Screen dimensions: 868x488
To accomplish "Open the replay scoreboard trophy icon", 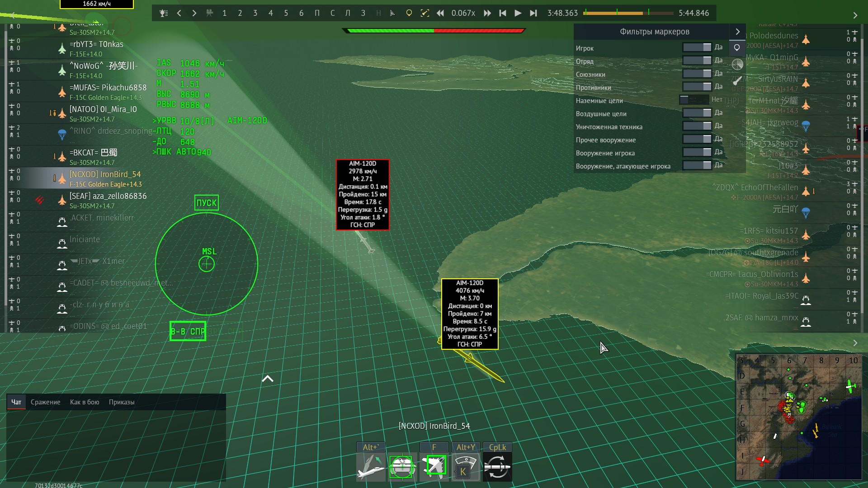I will pos(164,13).
